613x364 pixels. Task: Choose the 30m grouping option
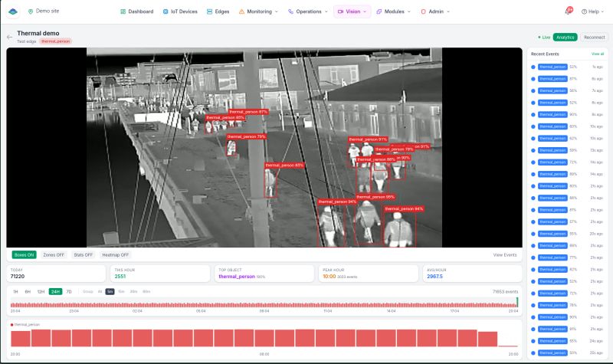133,292
